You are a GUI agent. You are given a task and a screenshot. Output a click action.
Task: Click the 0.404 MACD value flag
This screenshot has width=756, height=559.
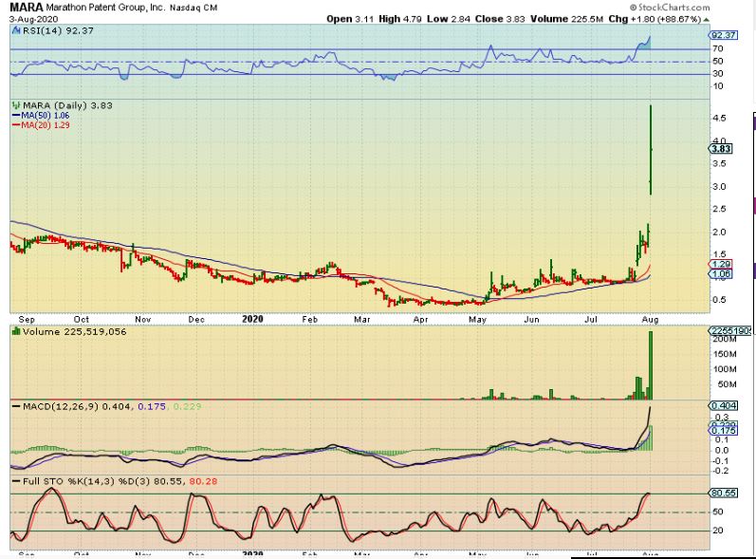tap(724, 406)
